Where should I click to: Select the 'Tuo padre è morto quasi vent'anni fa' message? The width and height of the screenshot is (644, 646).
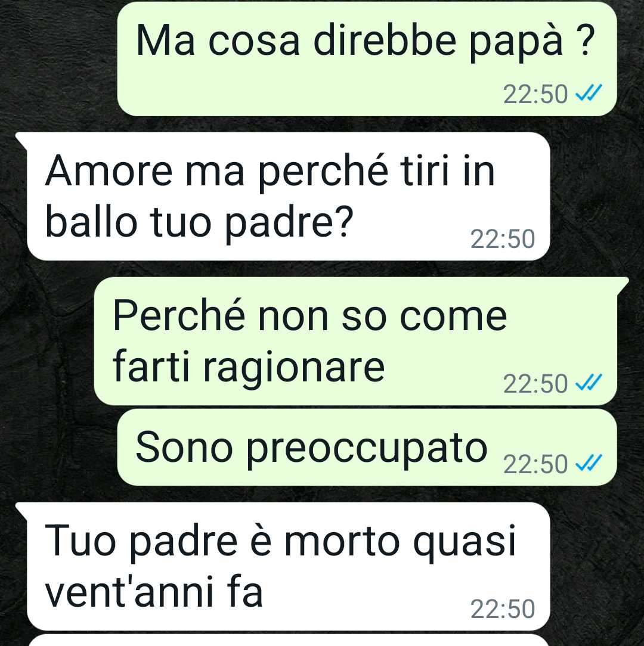click(288, 566)
